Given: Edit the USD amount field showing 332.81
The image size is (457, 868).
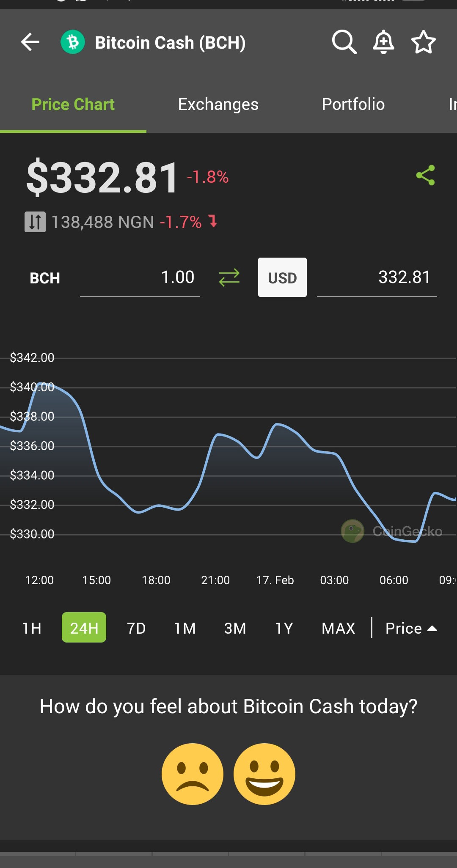Looking at the screenshot, I should 377,277.
